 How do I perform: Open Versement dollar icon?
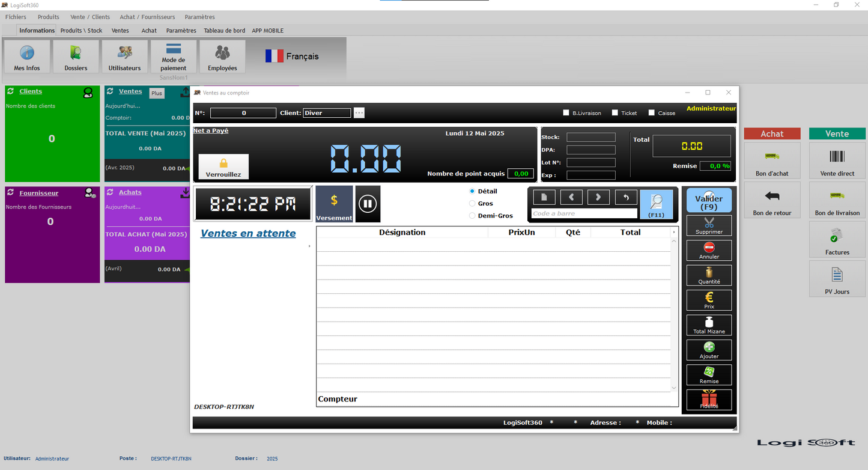coord(334,204)
